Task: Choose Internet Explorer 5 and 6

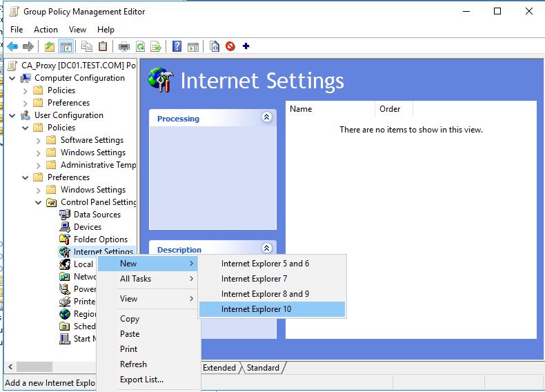Action: [272, 264]
